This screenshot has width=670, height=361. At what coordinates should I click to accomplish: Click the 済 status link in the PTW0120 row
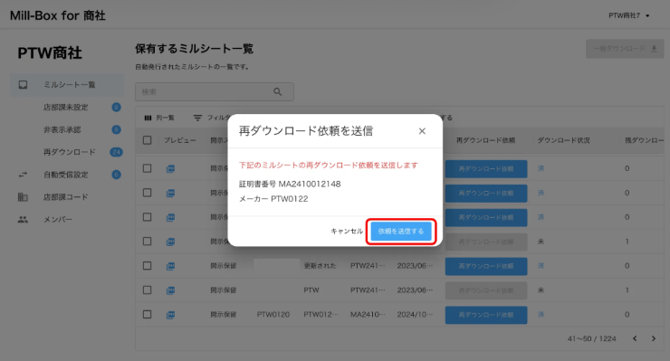pos(541,314)
